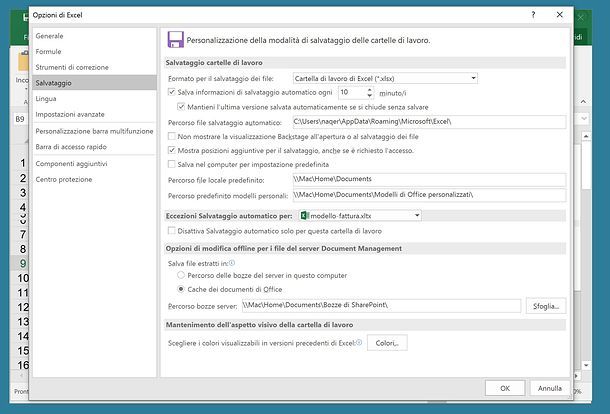Open Impostazioni avanzate category
This screenshot has height=414, width=610.
[95, 114]
